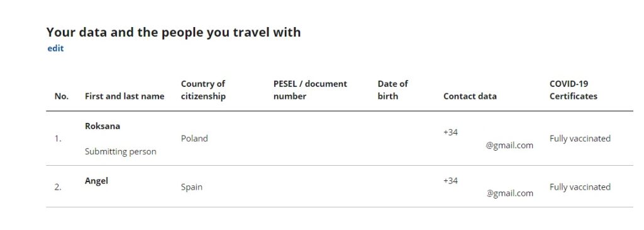Click Spain in the citizenship column
This screenshot has width=644, height=230.
(191, 187)
